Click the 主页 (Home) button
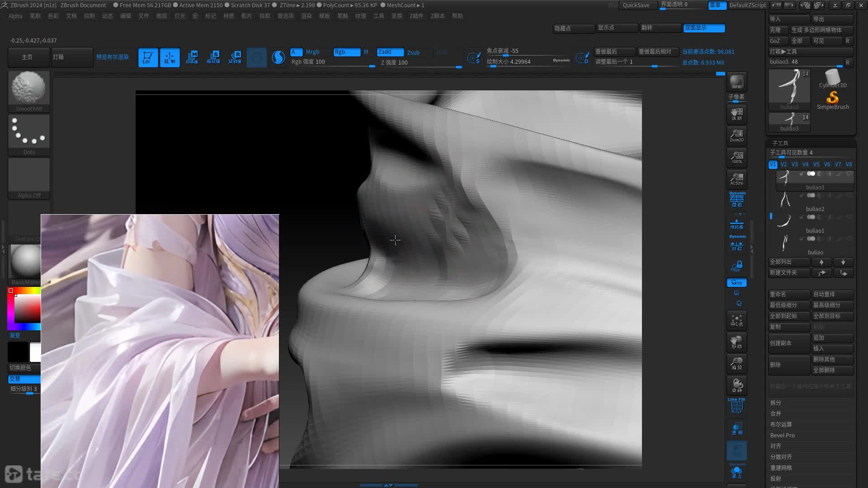 pos(28,57)
